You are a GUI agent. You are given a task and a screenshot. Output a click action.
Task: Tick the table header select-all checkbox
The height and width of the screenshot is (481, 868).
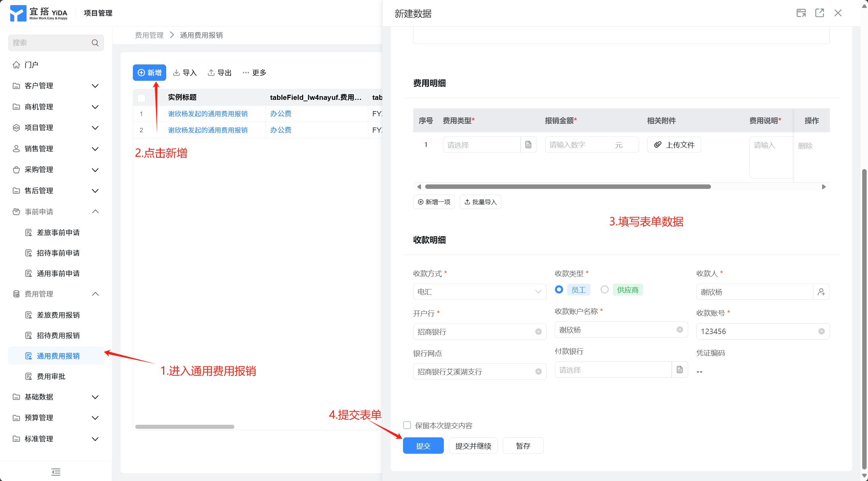(141, 97)
